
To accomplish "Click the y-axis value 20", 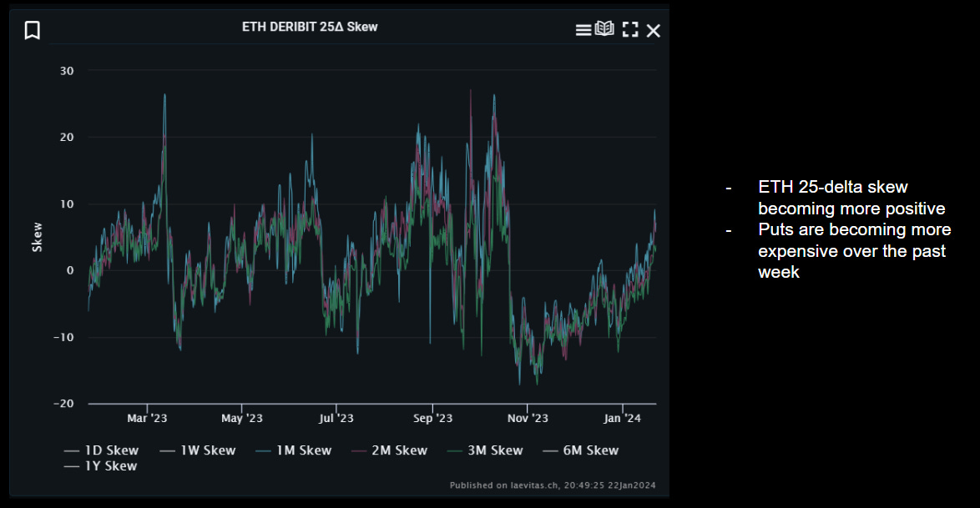I will pyautogui.click(x=67, y=138).
